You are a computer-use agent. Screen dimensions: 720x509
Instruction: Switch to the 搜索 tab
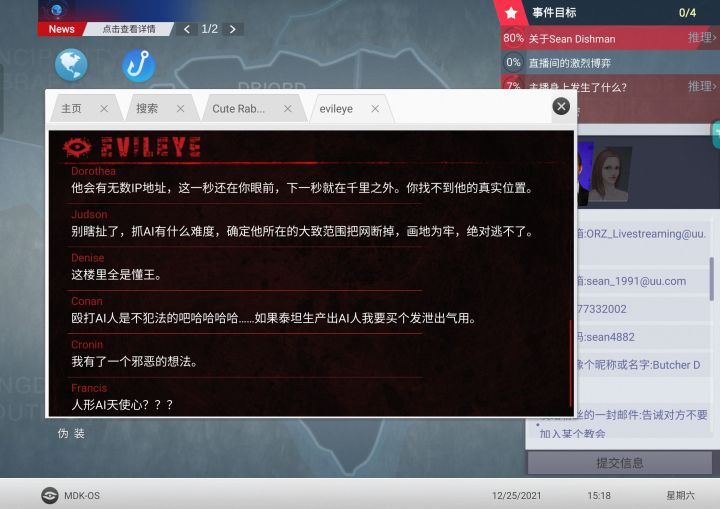147,109
